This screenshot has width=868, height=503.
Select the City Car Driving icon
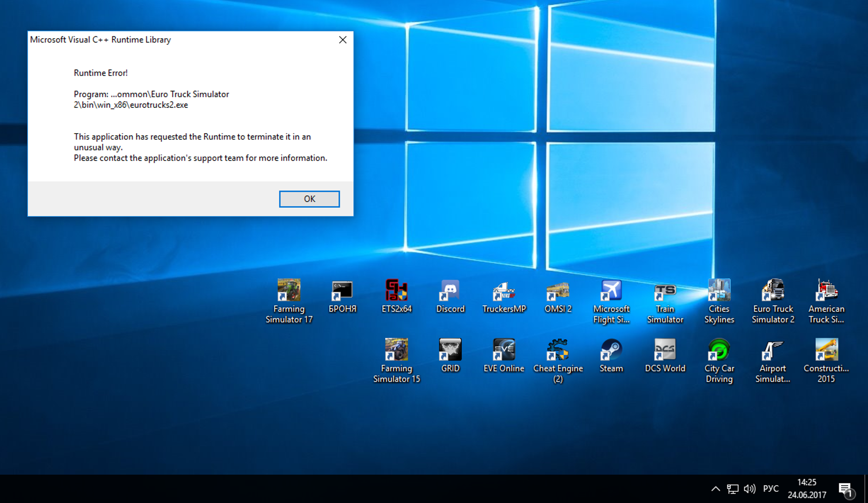719,361
